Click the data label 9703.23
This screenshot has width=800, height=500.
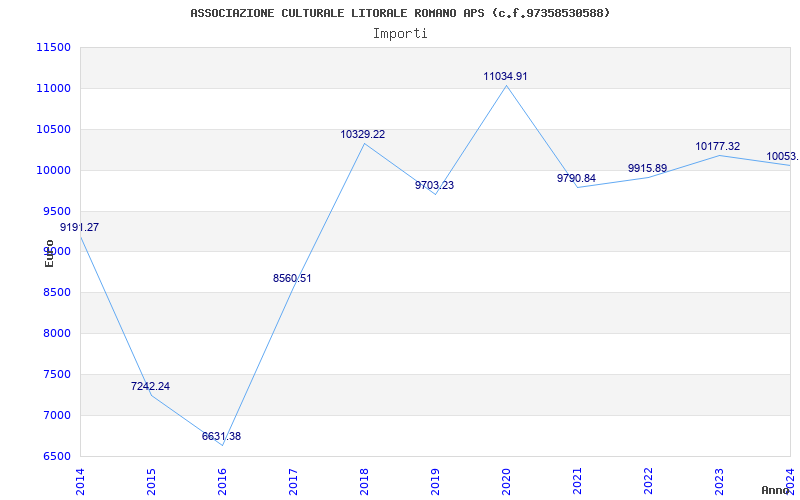tap(434, 185)
